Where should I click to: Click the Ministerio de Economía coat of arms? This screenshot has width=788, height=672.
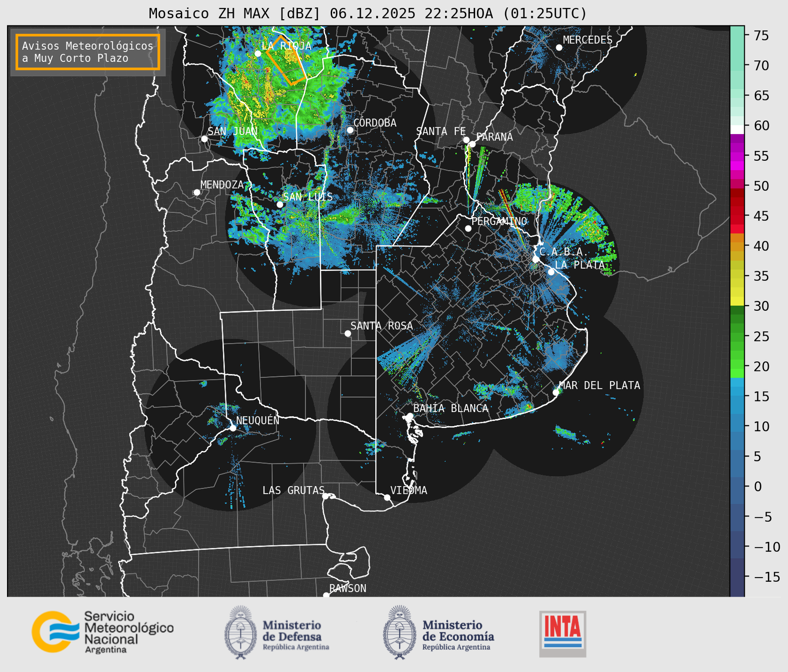click(x=399, y=633)
